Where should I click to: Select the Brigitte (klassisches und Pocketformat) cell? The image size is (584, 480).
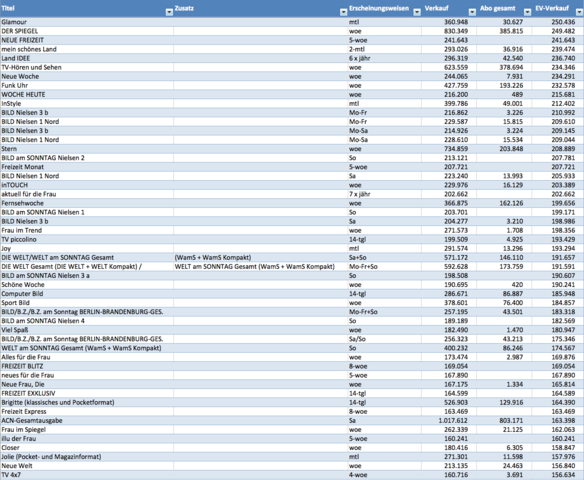(x=87, y=403)
